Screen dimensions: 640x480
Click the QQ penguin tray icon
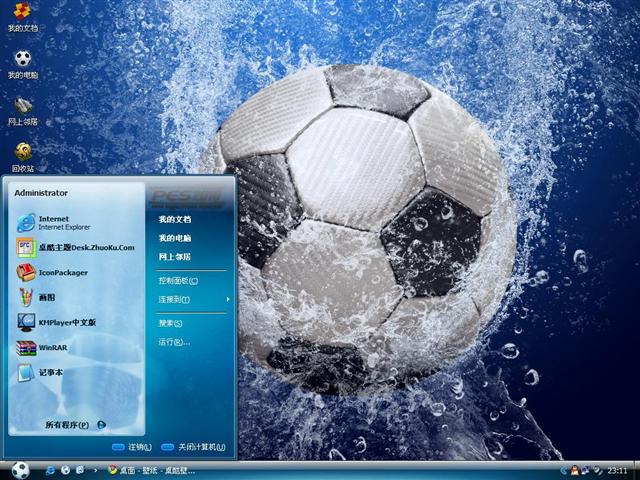pyautogui.click(x=574, y=471)
